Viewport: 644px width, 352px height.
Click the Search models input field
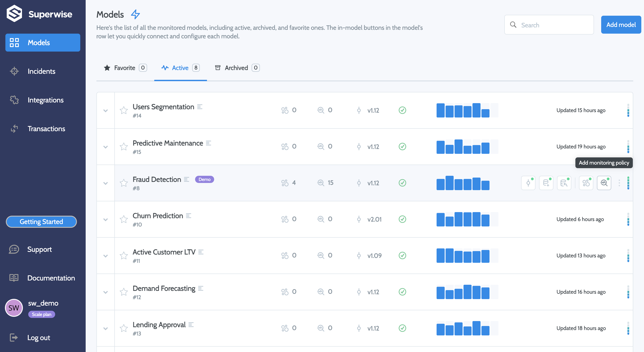(553, 25)
